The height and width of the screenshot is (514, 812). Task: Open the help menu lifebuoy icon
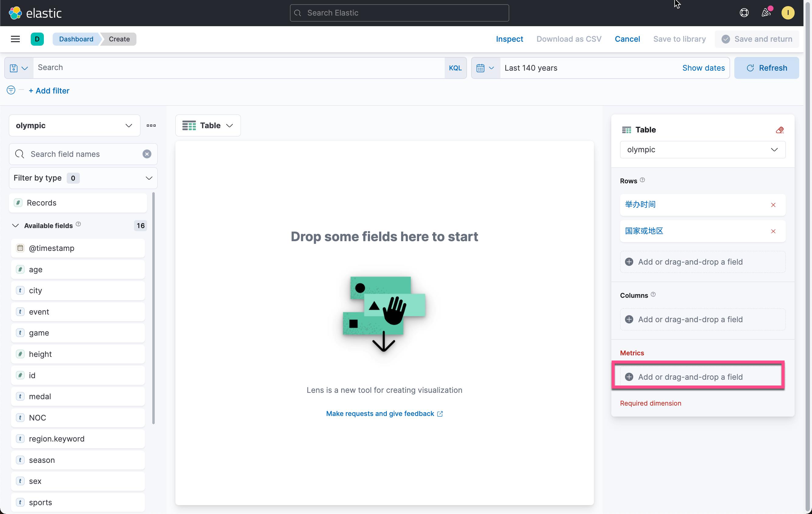click(744, 13)
